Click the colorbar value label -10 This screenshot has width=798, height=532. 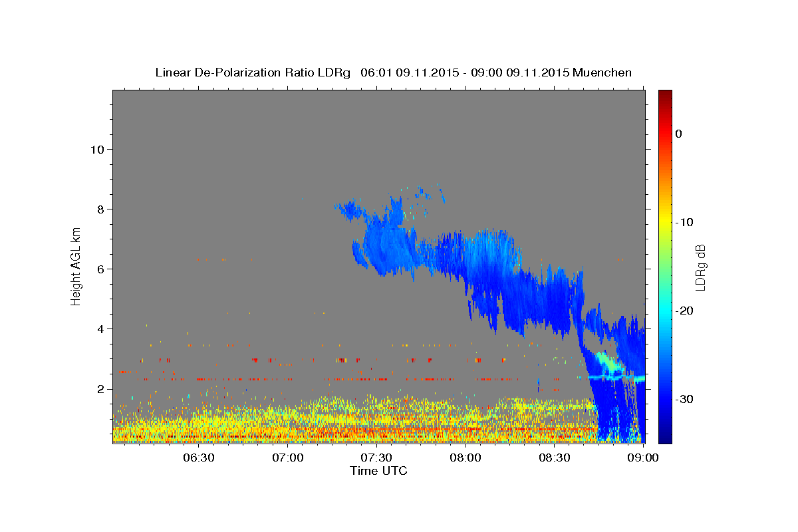(x=684, y=222)
